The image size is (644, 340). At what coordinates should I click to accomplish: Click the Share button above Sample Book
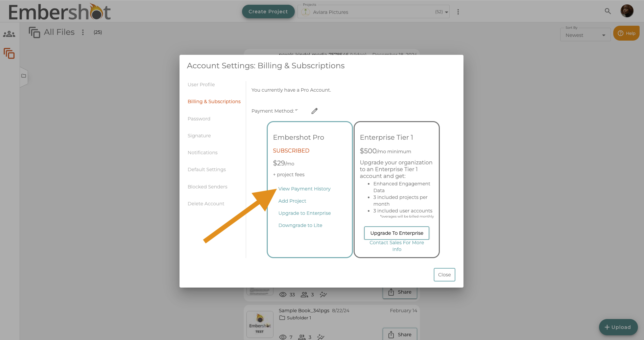[x=400, y=292]
